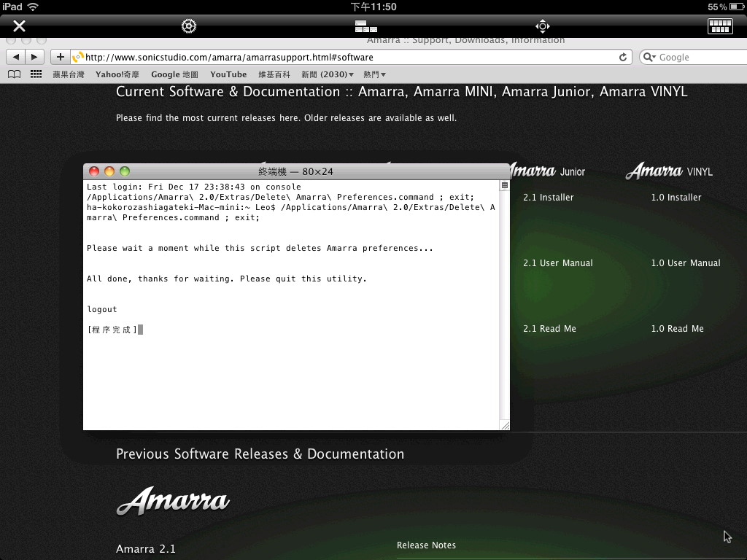The image size is (747, 560).
Task: Open the special keys toolbar icon
Action: coord(366,26)
